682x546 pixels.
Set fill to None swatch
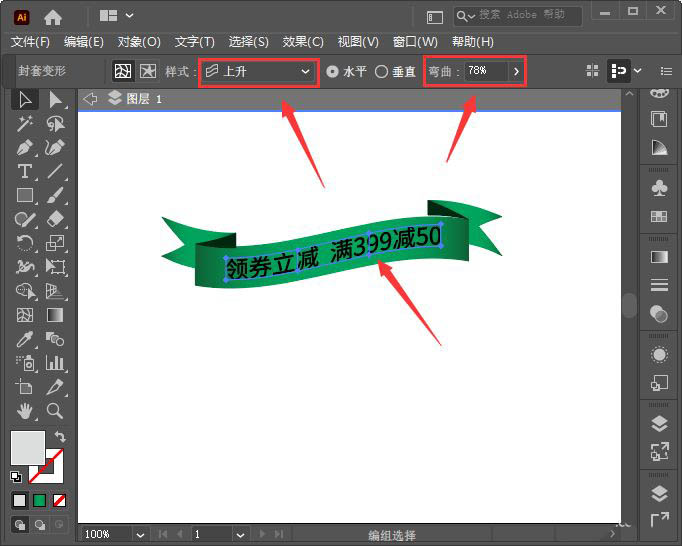coord(60,500)
